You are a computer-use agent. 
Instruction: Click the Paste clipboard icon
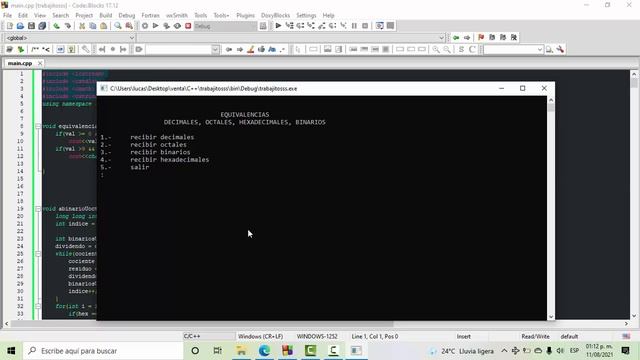tap(104, 26)
